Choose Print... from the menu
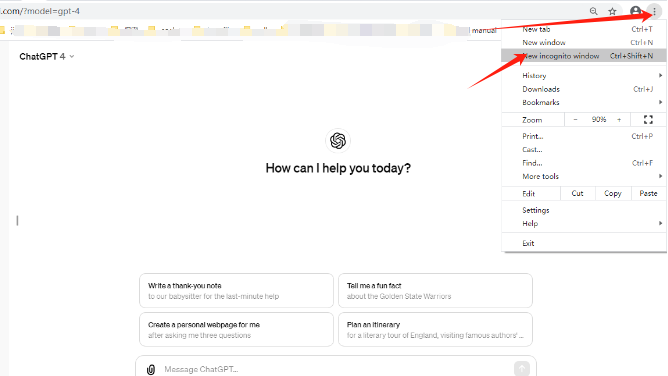The height and width of the screenshot is (376, 668). click(584, 136)
